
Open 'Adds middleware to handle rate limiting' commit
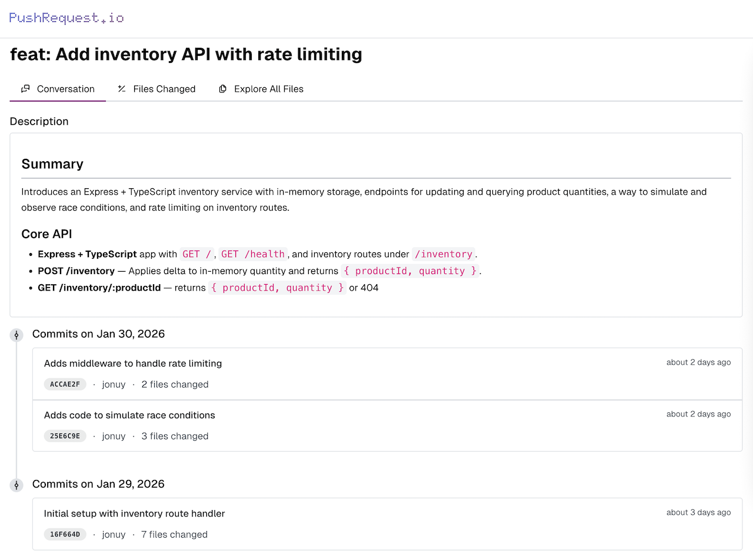click(133, 363)
